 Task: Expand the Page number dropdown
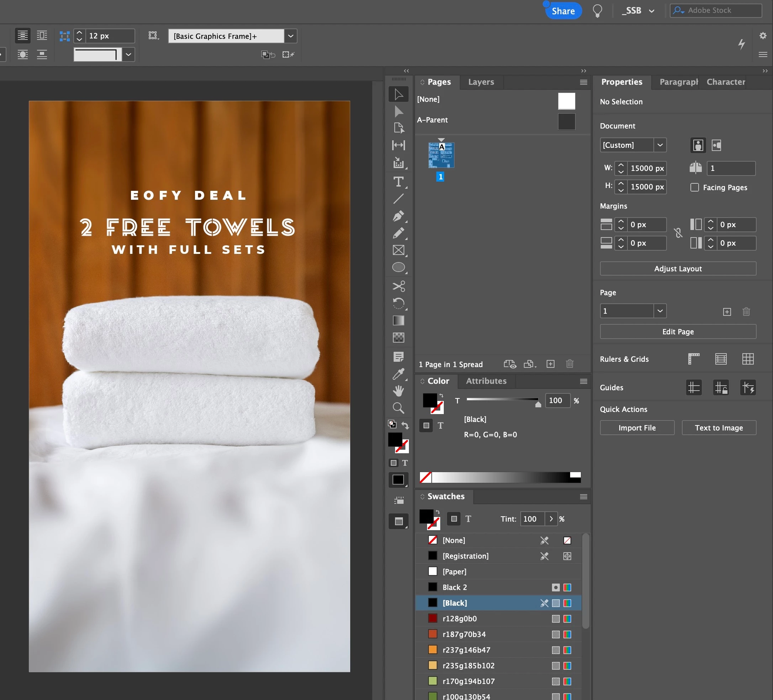(660, 311)
